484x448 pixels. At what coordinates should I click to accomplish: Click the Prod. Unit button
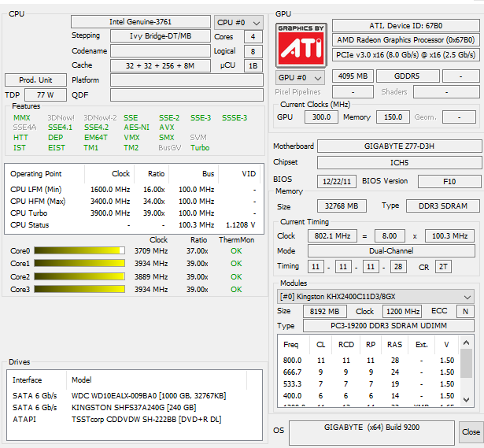35,80
